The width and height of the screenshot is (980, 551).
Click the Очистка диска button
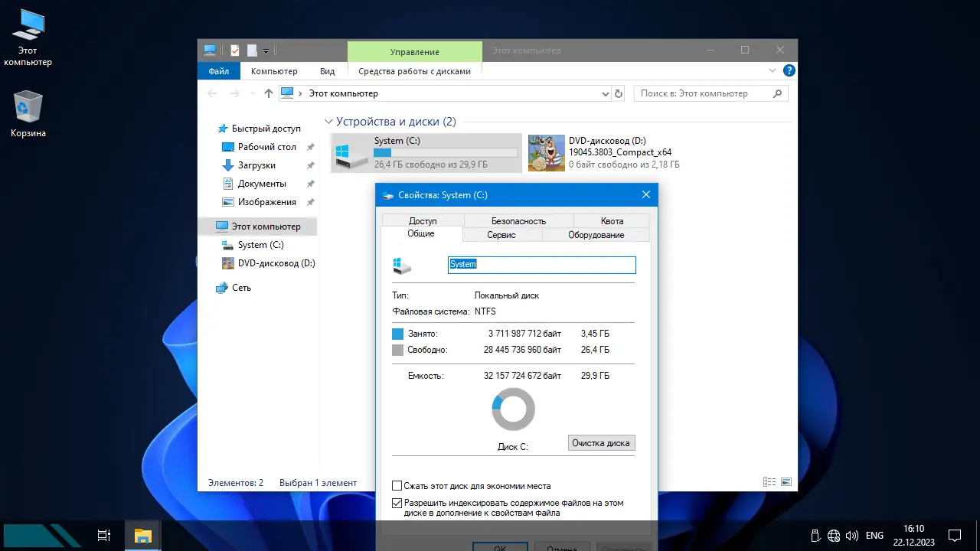(x=601, y=443)
